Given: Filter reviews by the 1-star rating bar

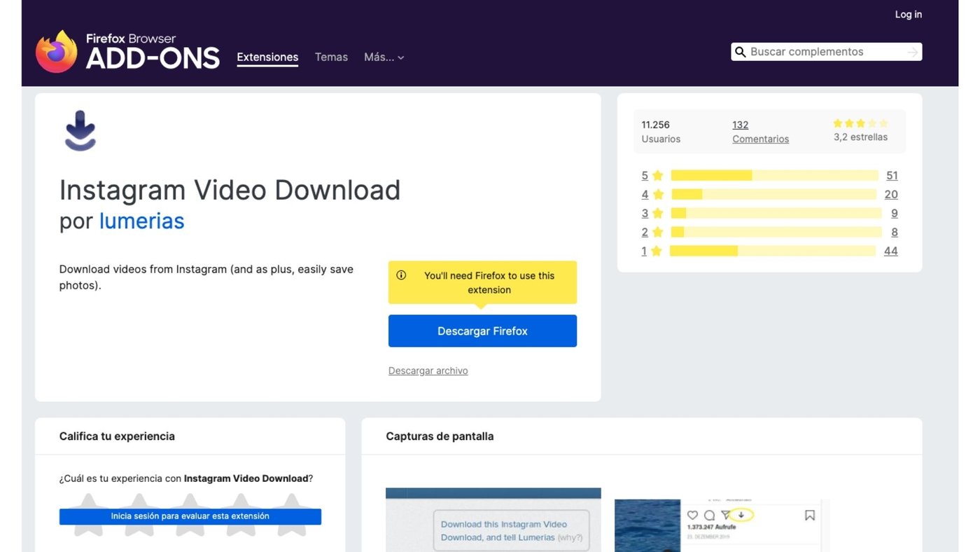Looking at the screenshot, I should (x=772, y=251).
